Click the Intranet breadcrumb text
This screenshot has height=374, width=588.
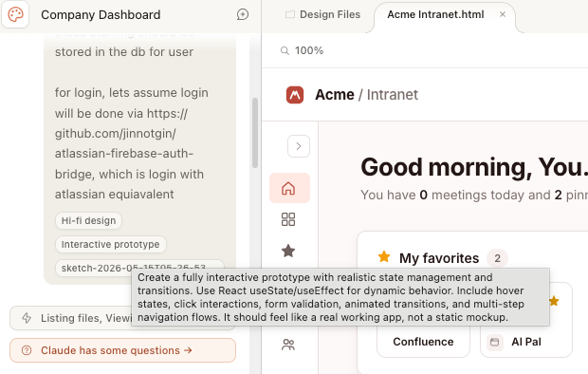[x=393, y=95]
